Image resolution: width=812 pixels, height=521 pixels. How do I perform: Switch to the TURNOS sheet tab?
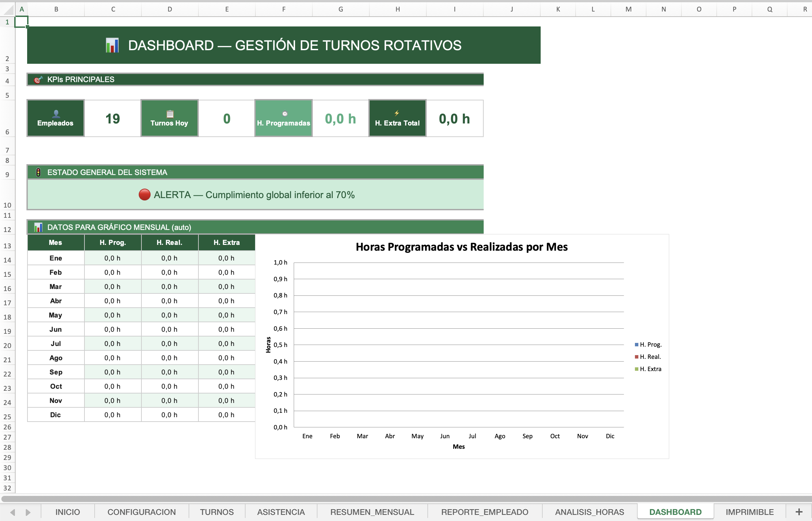click(x=217, y=512)
